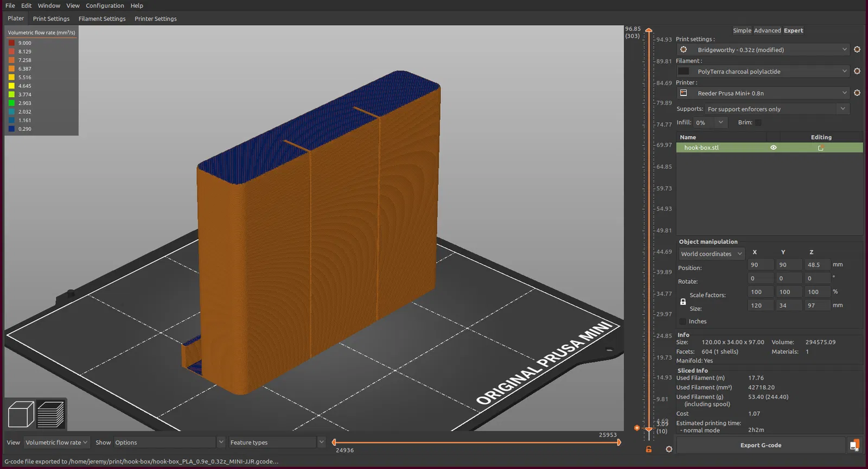The height and width of the screenshot is (469, 868).
Task: Click export to SD card icon
Action: (854, 445)
